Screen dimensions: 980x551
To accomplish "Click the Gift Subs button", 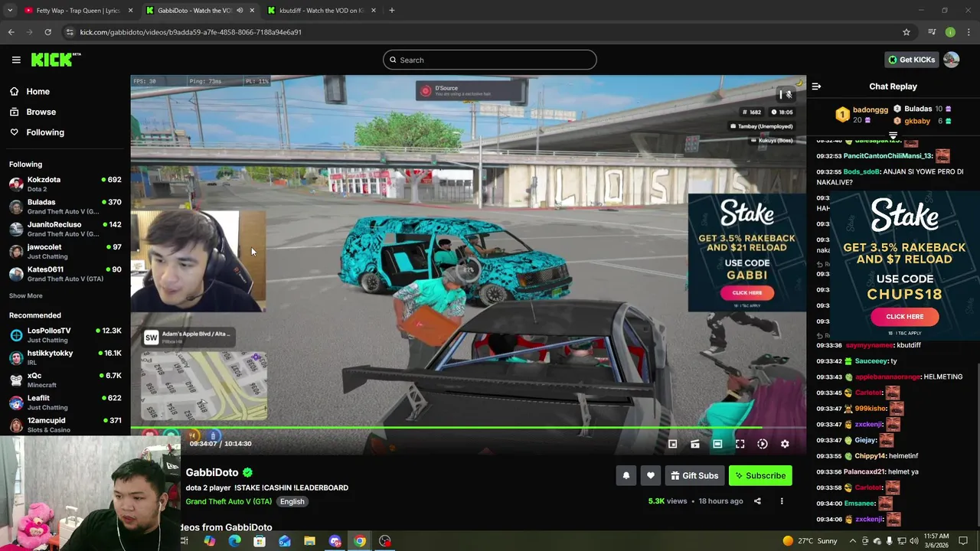I will [694, 476].
